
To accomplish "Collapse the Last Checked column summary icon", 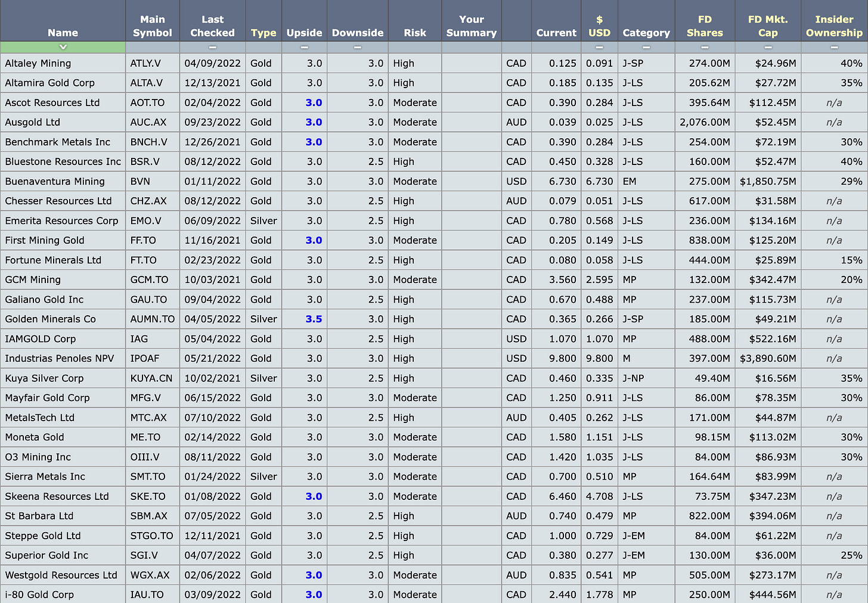I will [212, 47].
